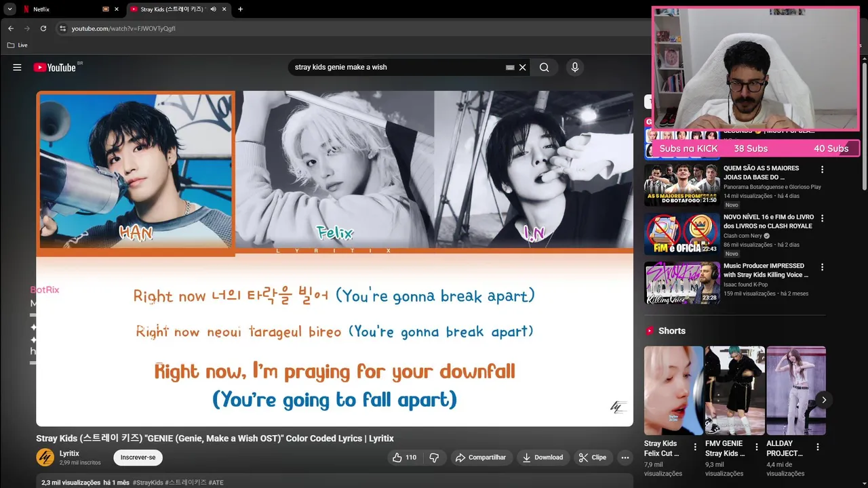Click the Clipe button
The height and width of the screenshot is (488, 868).
[593, 457]
